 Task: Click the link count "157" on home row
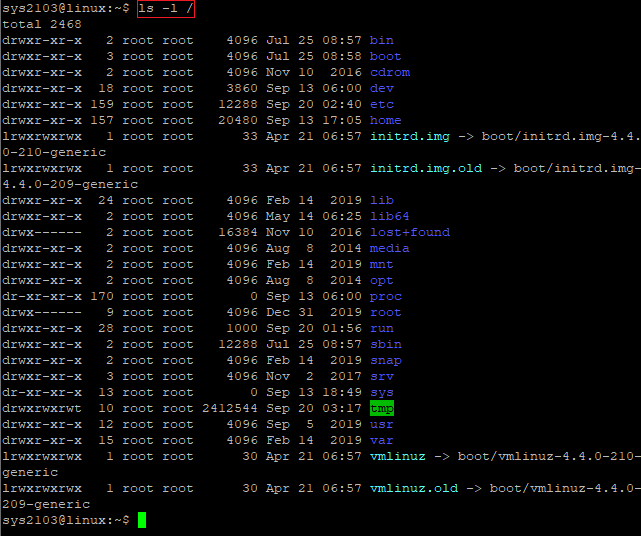[x=102, y=120]
